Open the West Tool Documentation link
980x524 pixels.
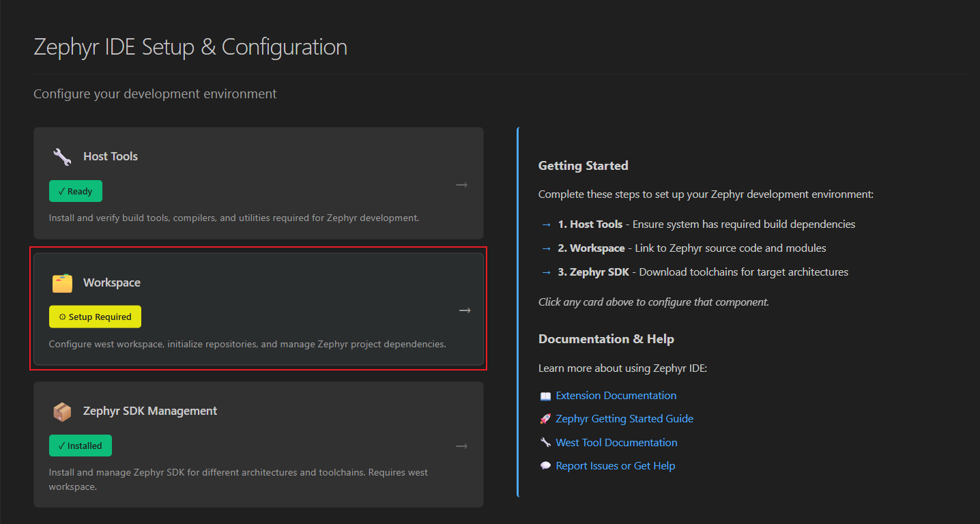[x=616, y=443]
